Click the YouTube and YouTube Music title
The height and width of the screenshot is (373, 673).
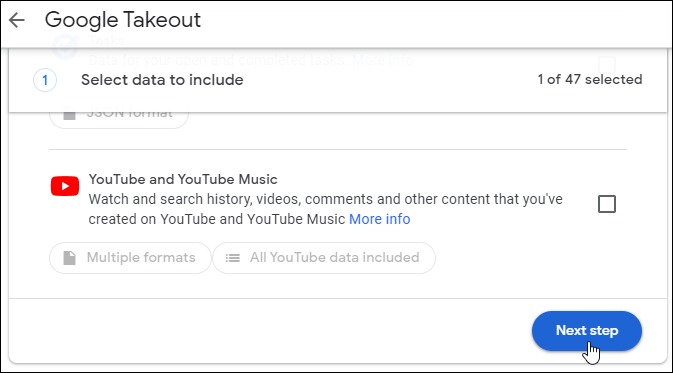(183, 179)
